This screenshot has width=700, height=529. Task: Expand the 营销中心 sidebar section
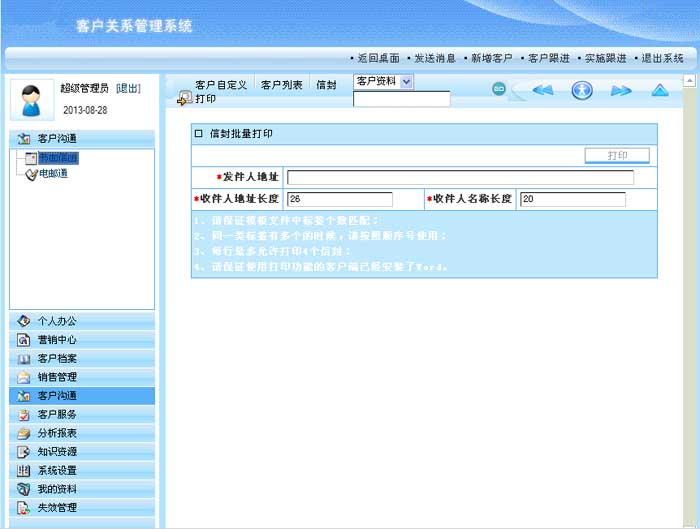[57, 340]
